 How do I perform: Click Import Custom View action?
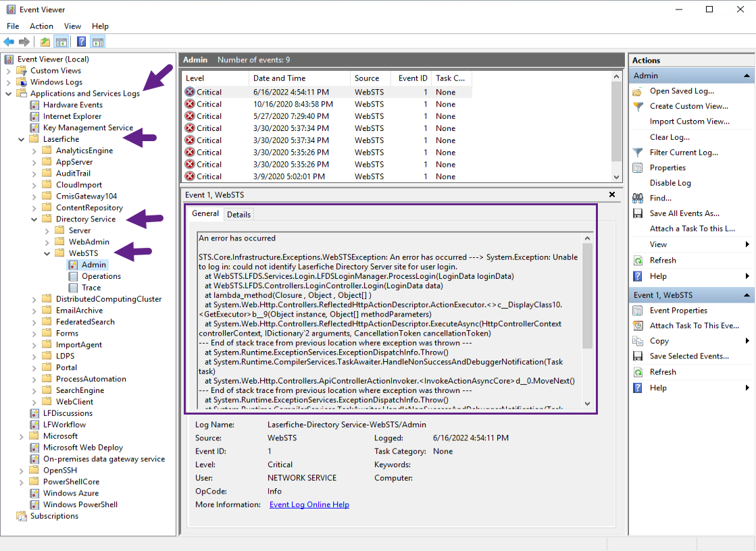pyautogui.click(x=690, y=122)
